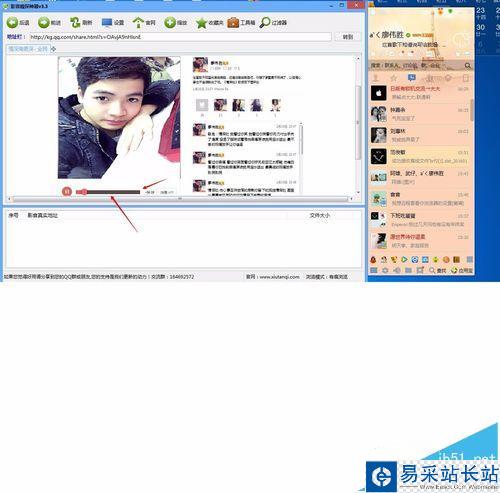Click the grey flower gift icon in the listener row
This screenshot has width=500, height=493.
pyautogui.click(x=202, y=105)
